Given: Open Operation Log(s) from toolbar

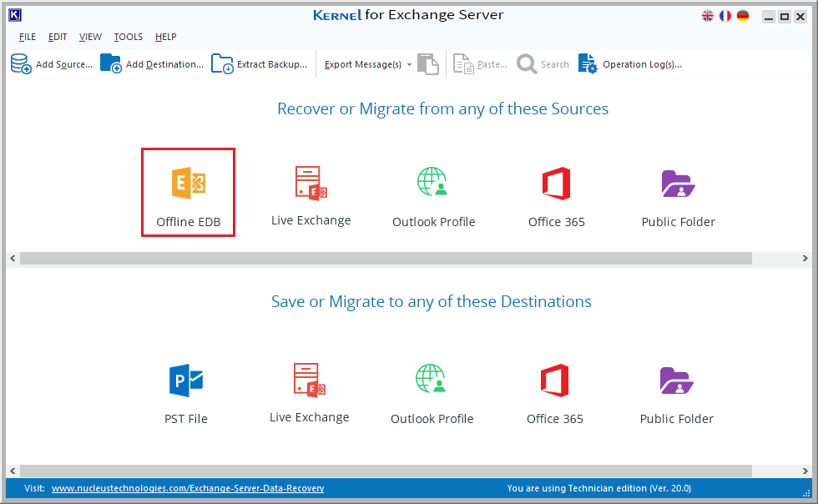Looking at the screenshot, I should 630,64.
